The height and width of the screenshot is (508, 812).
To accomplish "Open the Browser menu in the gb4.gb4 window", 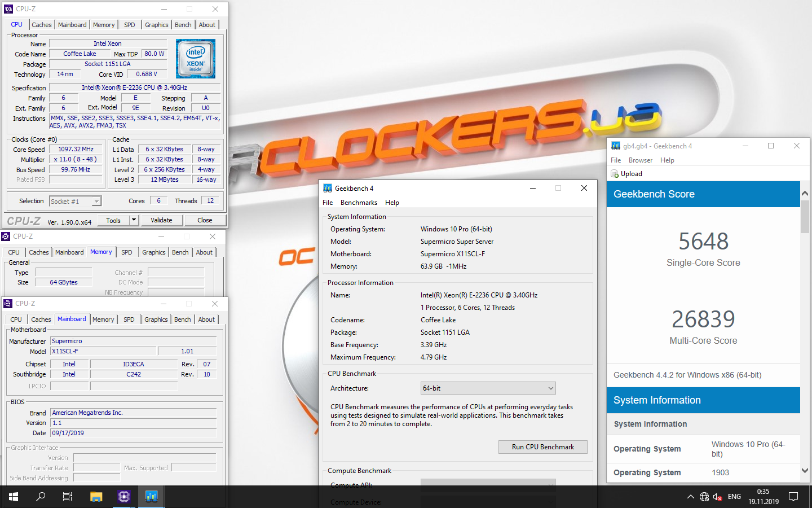I will (641, 160).
